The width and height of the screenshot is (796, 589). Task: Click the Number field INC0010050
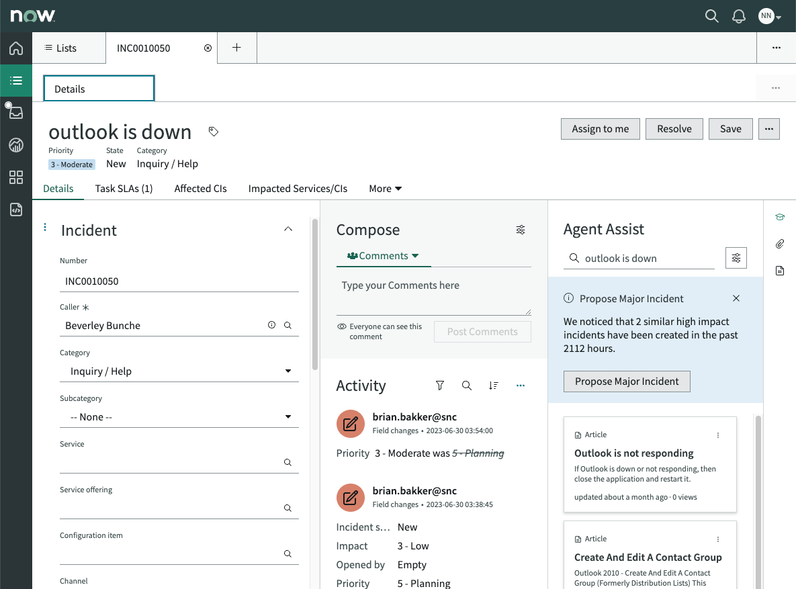coord(179,281)
